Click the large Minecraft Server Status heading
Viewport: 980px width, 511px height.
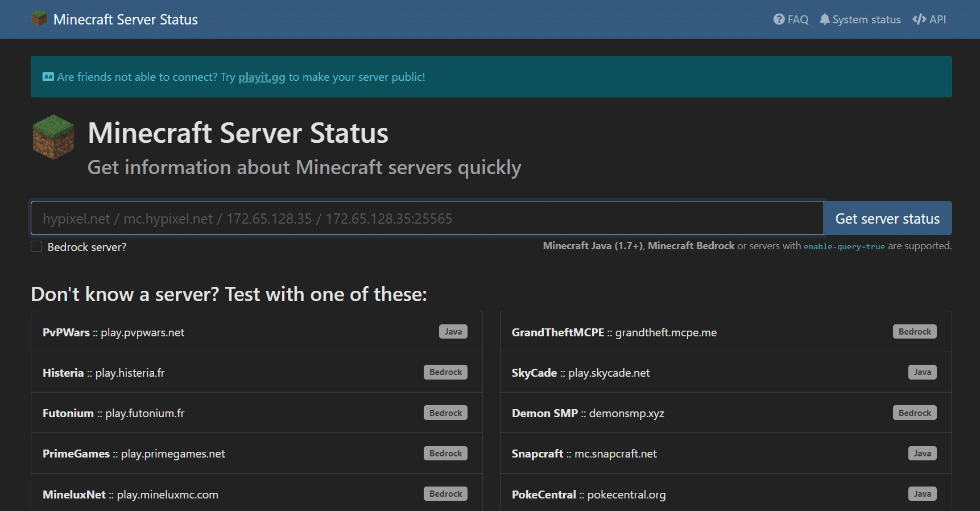pos(238,133)
